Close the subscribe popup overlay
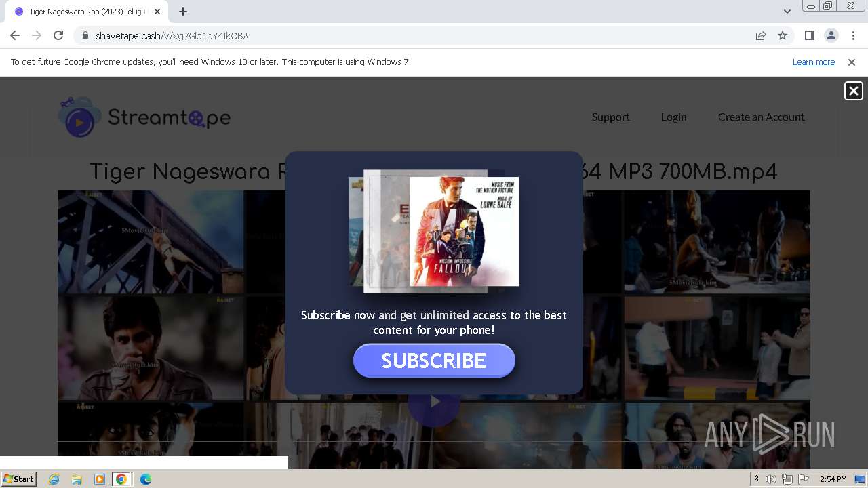The height and width of the screenshot is (488, 868). pos(854,91)
